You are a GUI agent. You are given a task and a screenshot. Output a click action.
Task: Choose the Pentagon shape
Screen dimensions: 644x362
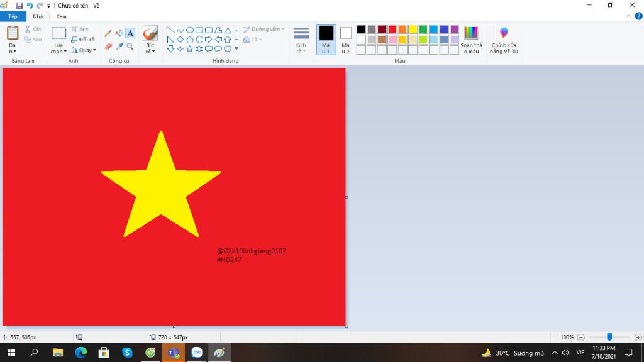point(190,40)
